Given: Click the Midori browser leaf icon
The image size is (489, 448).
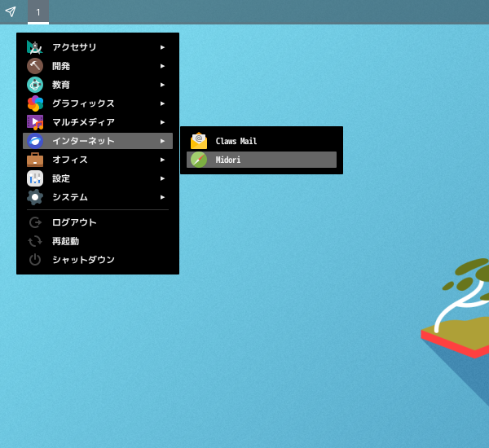Looking at the screenshot, I should [199, 160].
